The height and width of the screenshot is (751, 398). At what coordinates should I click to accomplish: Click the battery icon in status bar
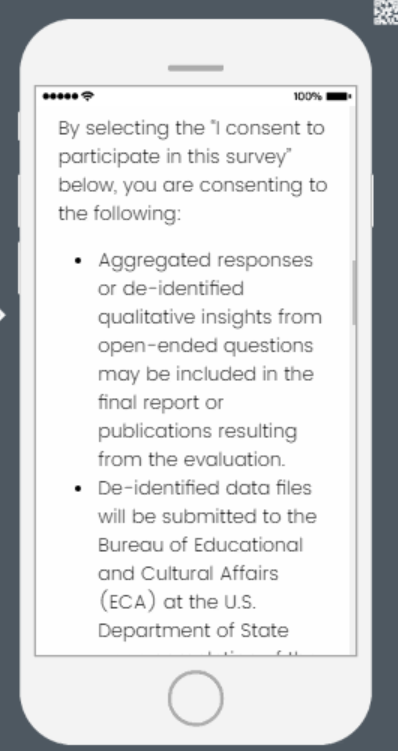339,97
